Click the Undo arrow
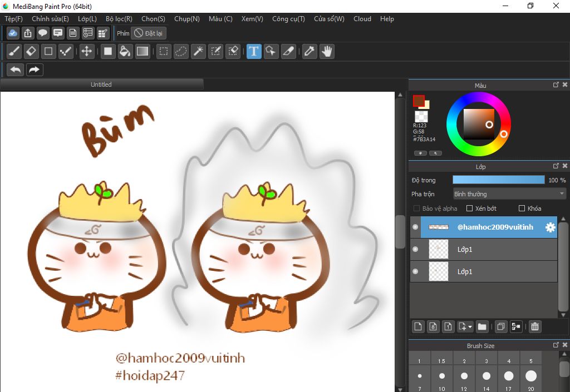This screenshot has height=392, width=570. click(x=15, y=70)
